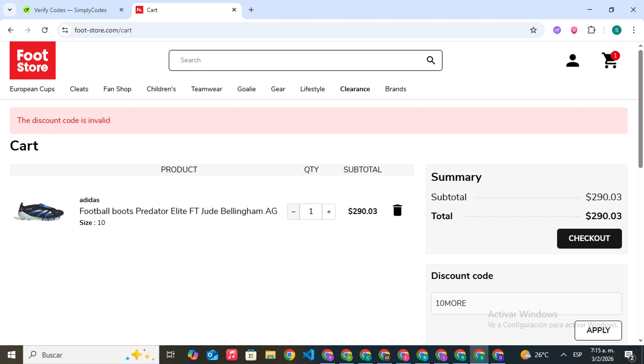Screen dimensions: 644x364
Task: Go forward in browser history
Action: click(27, 30)
